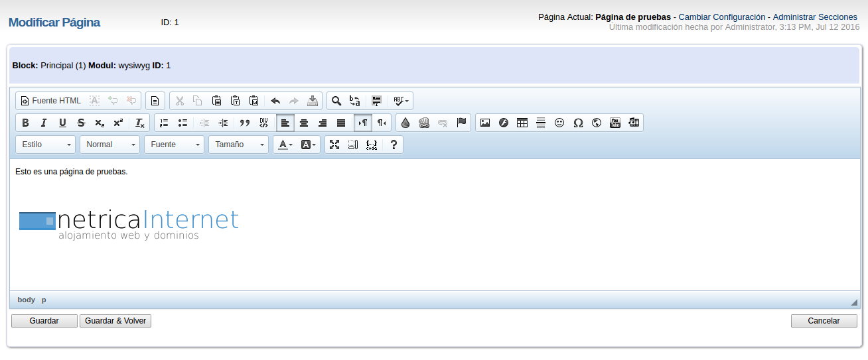Screen dimensions: 868x360
Task: Click Paste as plain text icon
Action: 235,101
